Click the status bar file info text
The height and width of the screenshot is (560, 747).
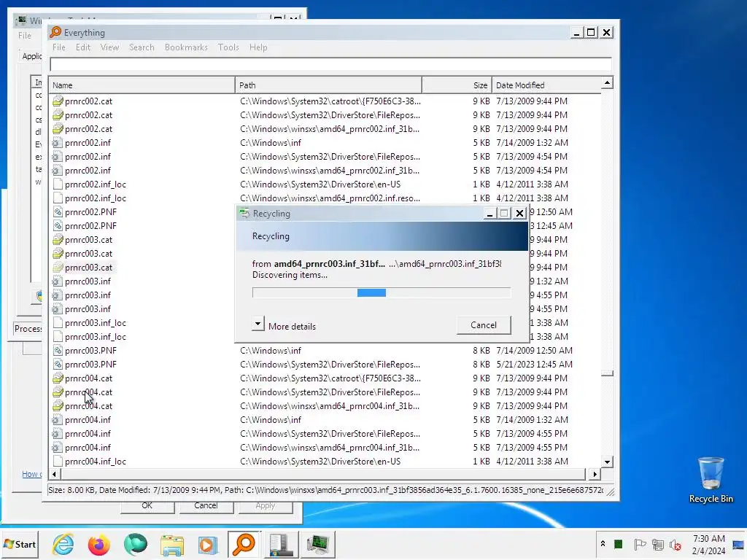click(325, 490)
